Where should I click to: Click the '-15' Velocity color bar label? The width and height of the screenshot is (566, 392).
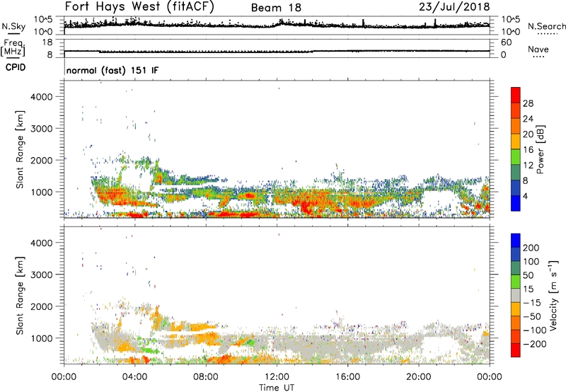[532, 303]
